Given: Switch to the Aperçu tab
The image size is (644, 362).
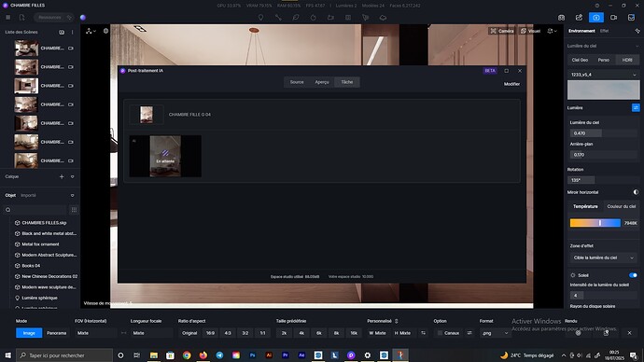Looking at the screenshot, I should pos(322,82).
